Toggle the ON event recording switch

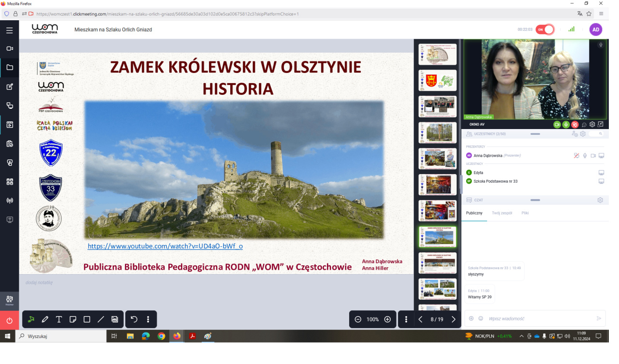(545, 29)
